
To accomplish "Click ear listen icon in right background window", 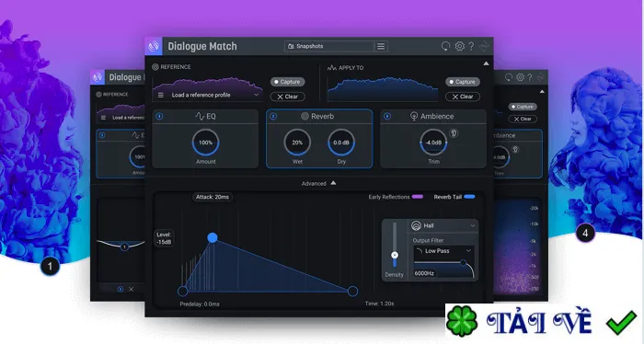I will pyautogui.click(x=515, y=150).
